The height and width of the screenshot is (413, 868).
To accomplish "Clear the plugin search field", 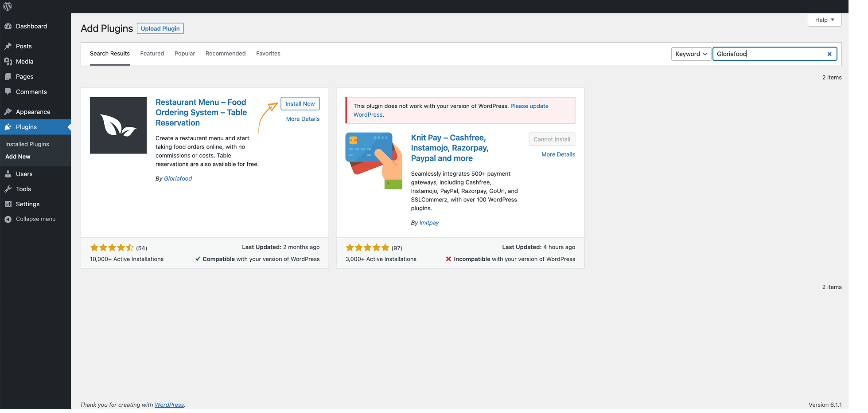I will click(x=829, y=54).
